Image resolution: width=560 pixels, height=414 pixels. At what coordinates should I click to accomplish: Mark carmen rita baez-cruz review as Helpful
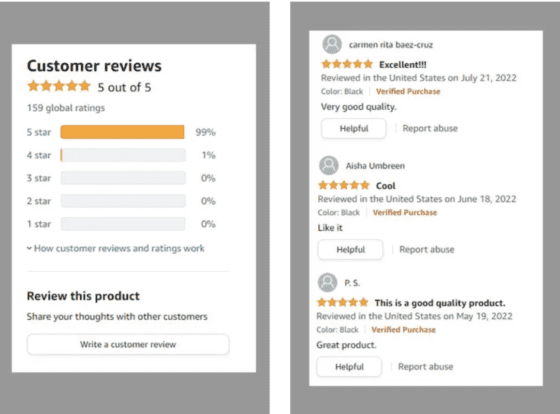[x=354, y=129]
